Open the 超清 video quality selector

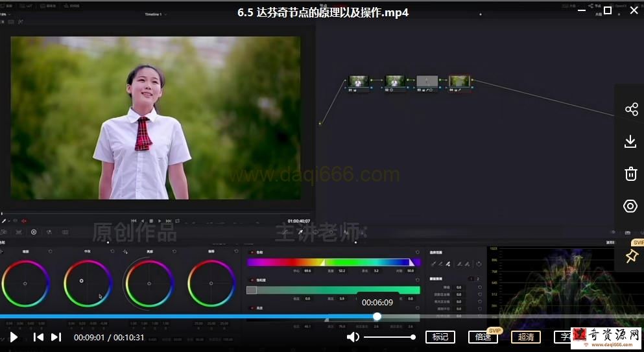526,337
